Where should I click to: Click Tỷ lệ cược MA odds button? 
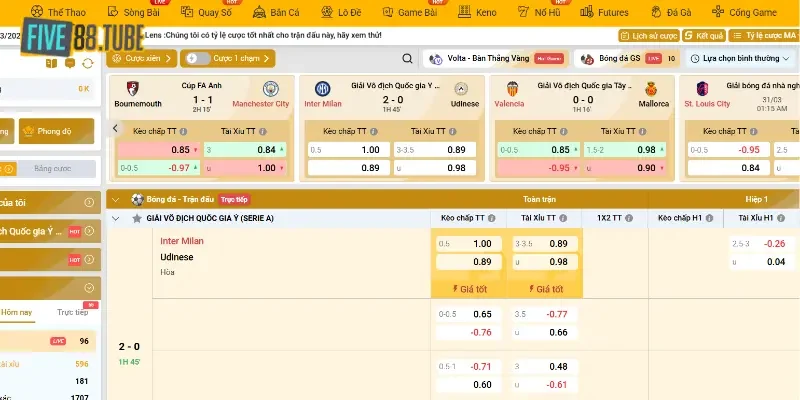tap(764, 35)
